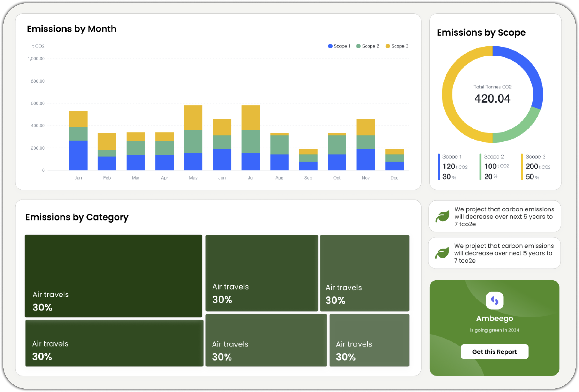Select the Mar stacked bar

click(136, 151)
